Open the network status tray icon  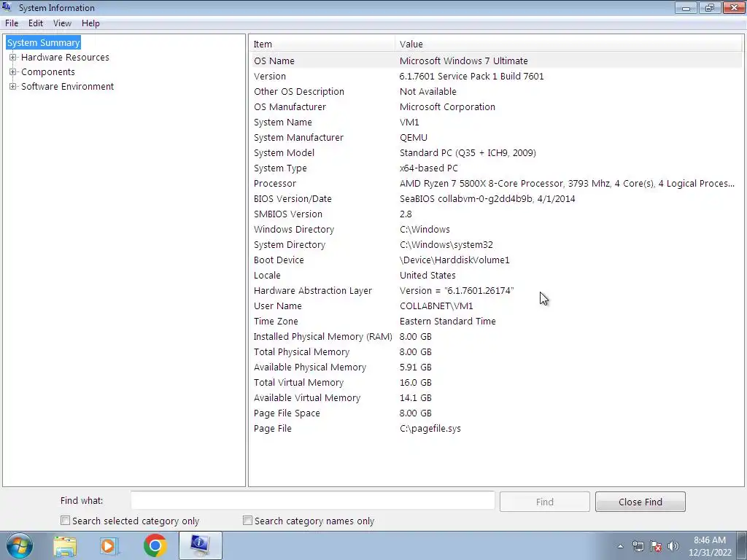[638, 547]
